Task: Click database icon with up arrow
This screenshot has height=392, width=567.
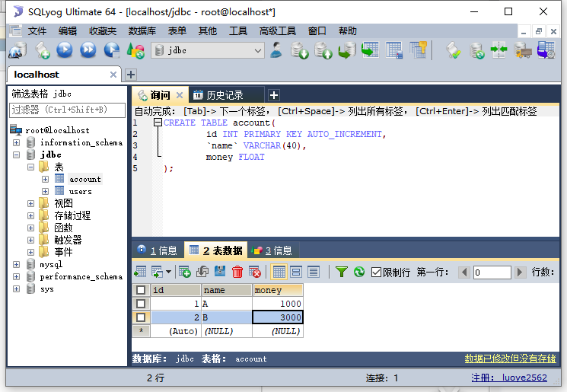Action: [x=323, y=50]
